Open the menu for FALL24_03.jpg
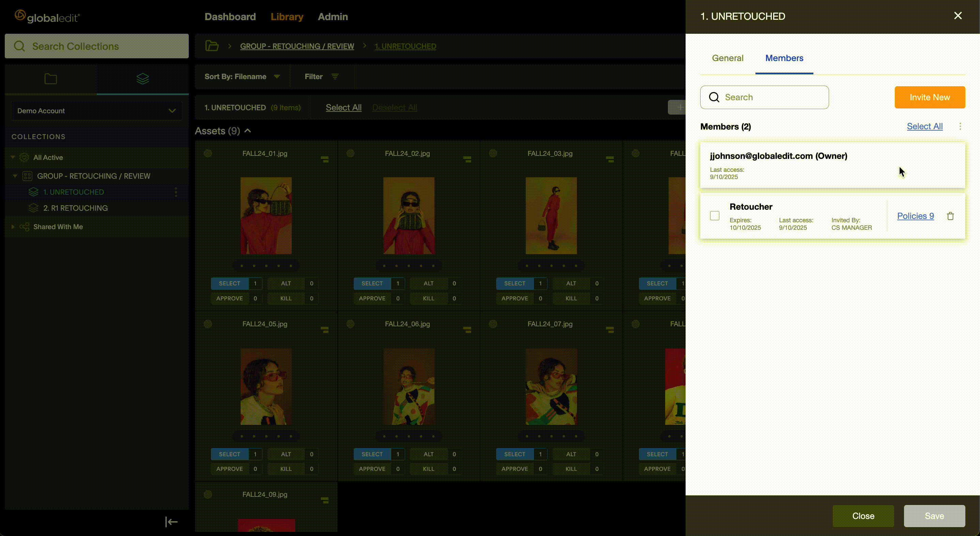The height and width of the screenshot is (536, 980). pyautogui.click(x=610, y=159)
